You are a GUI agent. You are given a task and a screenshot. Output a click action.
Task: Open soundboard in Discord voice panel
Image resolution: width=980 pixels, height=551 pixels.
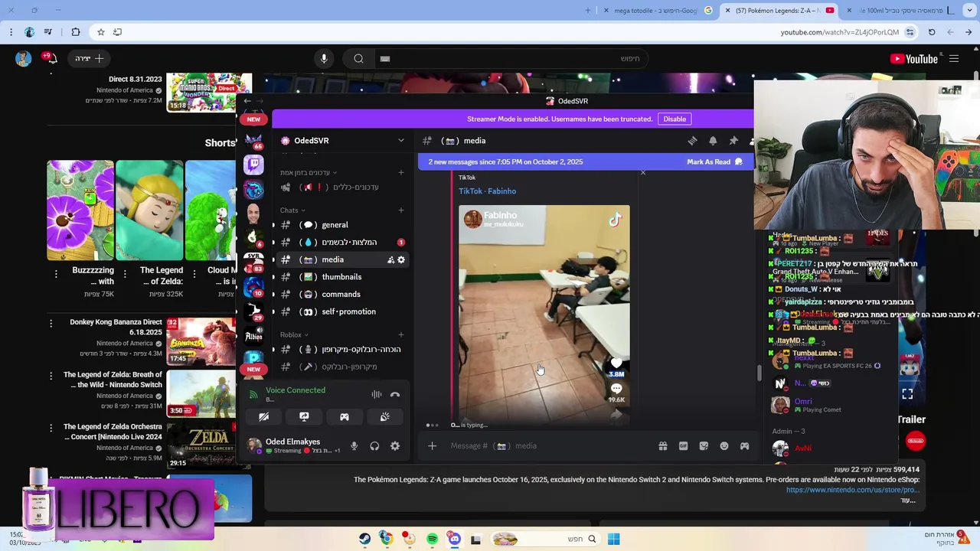click(385, 417)
